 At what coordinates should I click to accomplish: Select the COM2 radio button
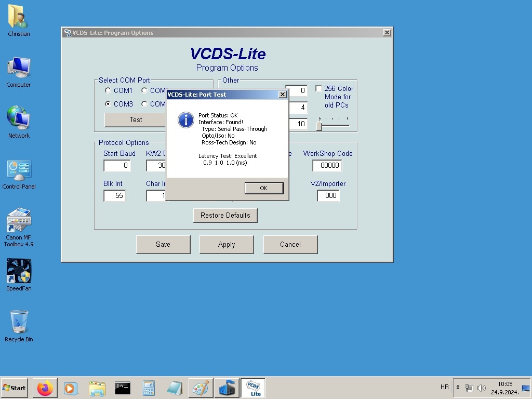(x=144, y=90)
